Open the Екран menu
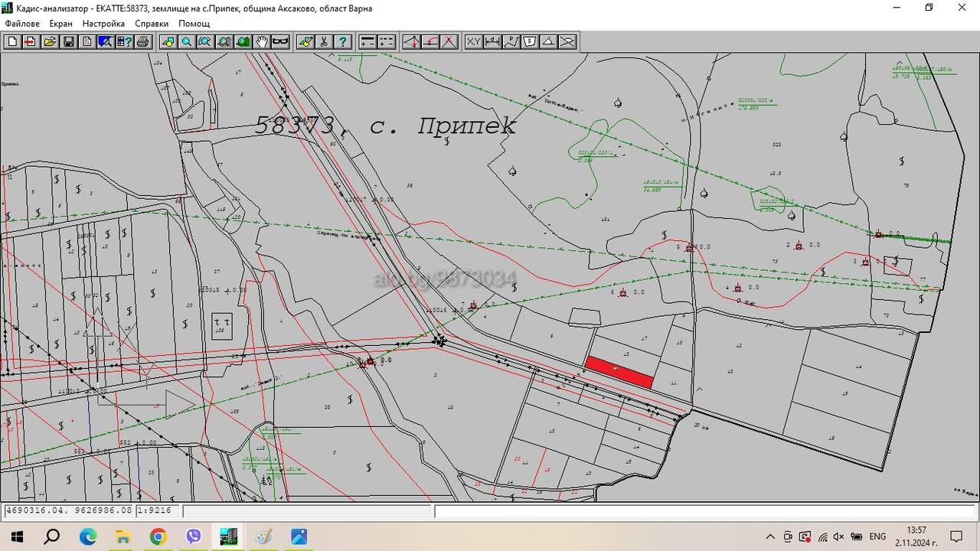This screenshot has height=551, width=980. pyautogui.click(x=60, y=24)
